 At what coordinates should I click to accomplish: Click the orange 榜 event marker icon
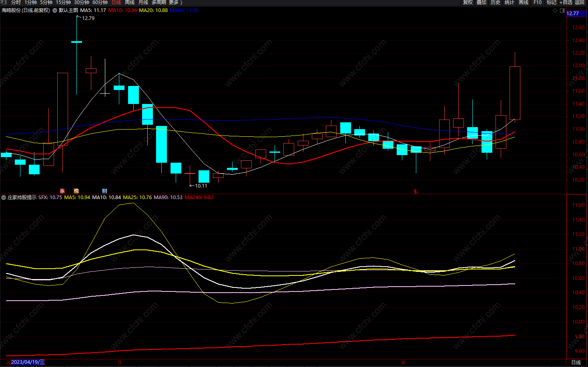76,191
